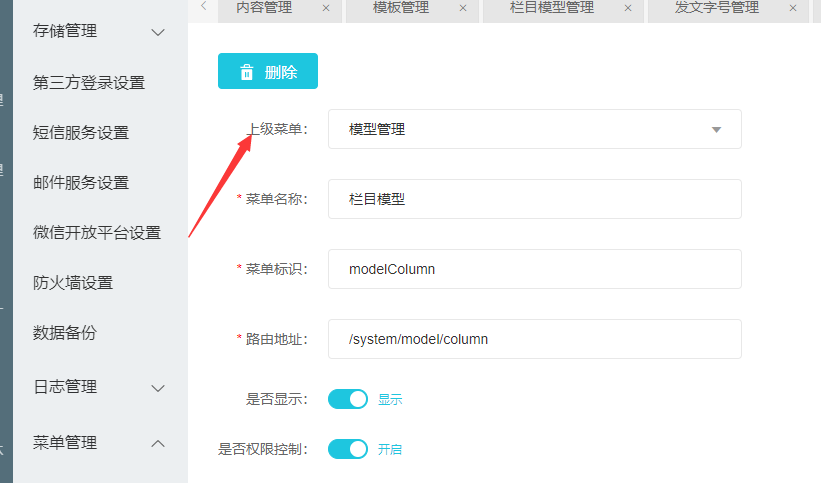The width and height of the screenshot is (821, 483).
Task: Select 防火墙设置 in sidebar
Action: point(73,283)
